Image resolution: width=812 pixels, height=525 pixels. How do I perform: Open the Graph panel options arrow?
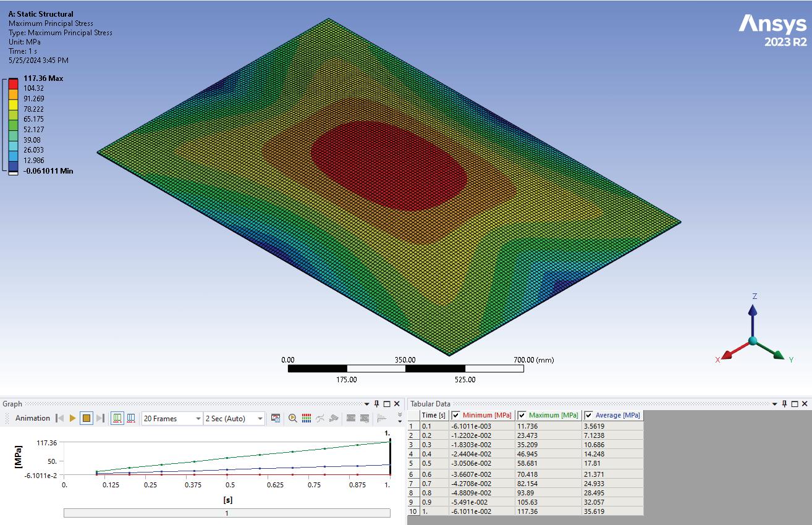pyautogui.click(x=367, y=404)
